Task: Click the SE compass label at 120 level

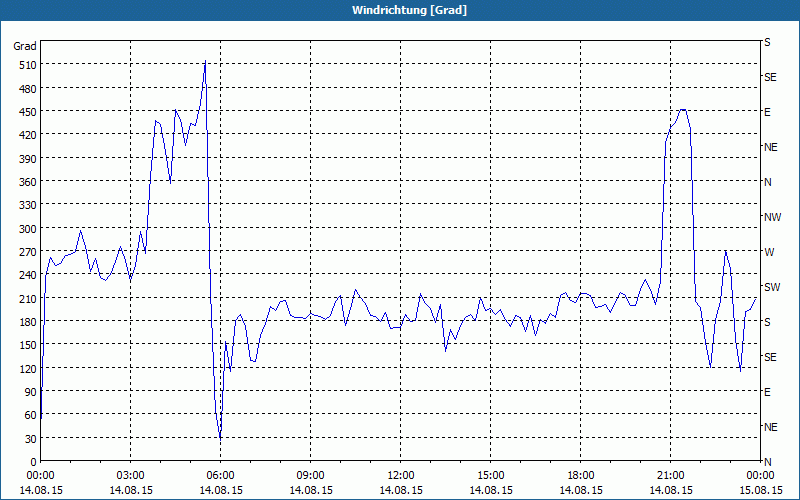Action: (770, 357)
